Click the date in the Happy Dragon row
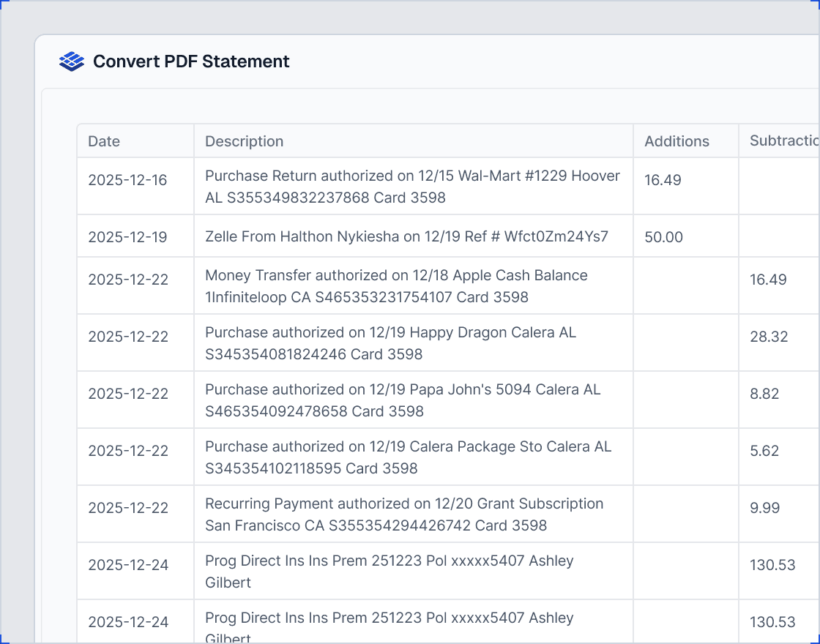The image size is (820, 644). [x=128, y=336]
